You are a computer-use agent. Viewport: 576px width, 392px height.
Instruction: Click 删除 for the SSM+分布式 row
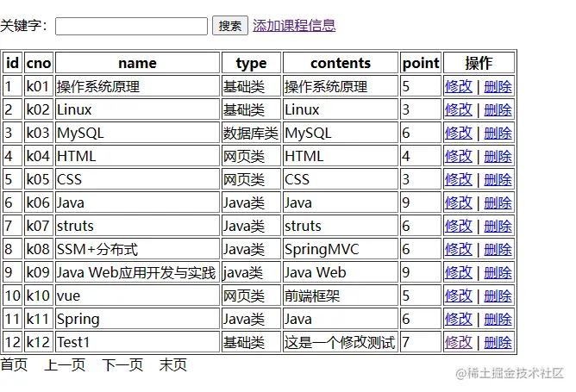(x=498, y=249)
